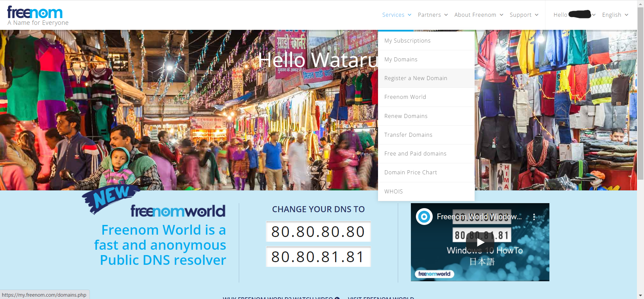
Task: Select Free and Paid domains
Action: tap(426, 154)
